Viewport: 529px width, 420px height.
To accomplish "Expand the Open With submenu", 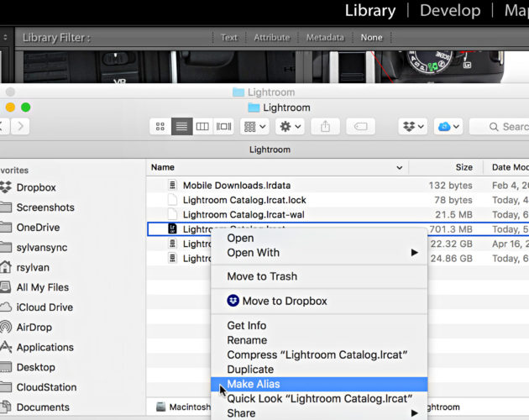I will pos(319,253).
